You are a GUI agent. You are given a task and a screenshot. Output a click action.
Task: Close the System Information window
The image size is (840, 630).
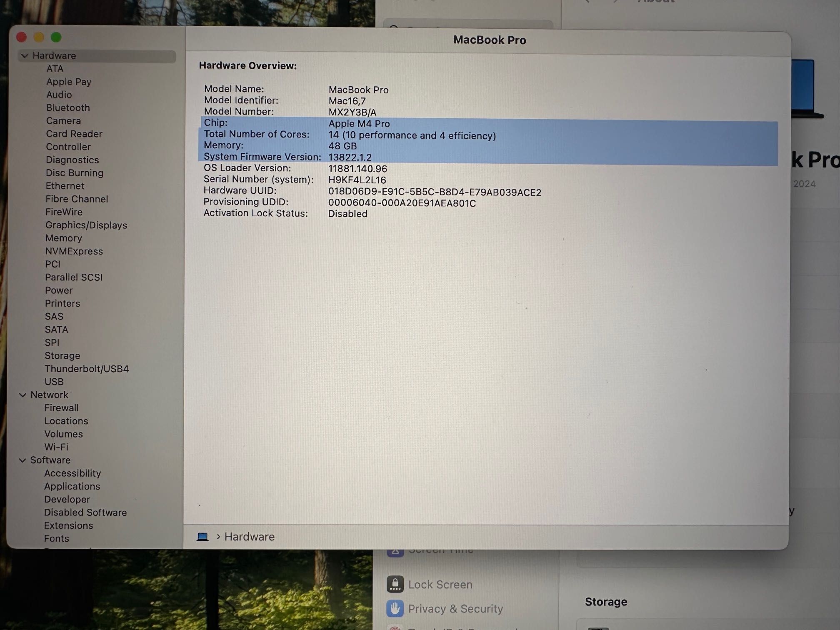22,37
